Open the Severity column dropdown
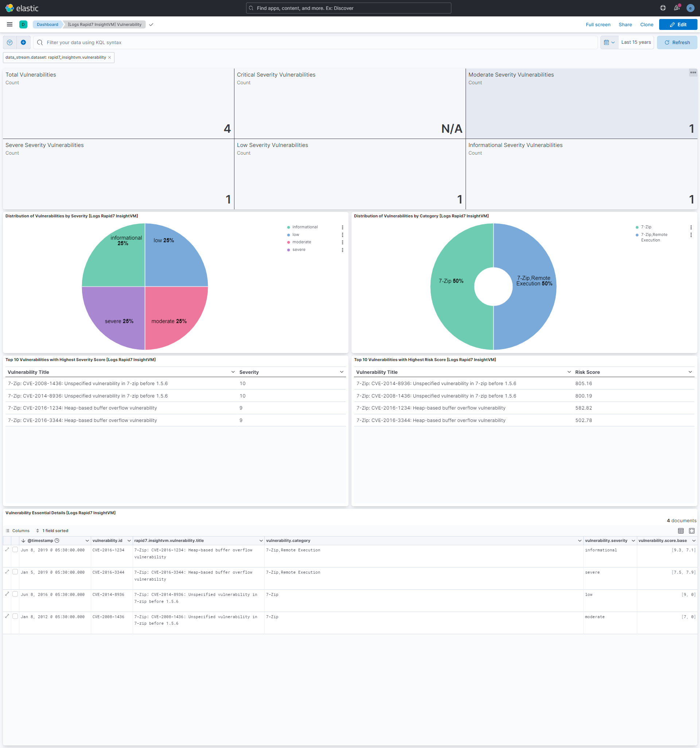 click(341, 372)
